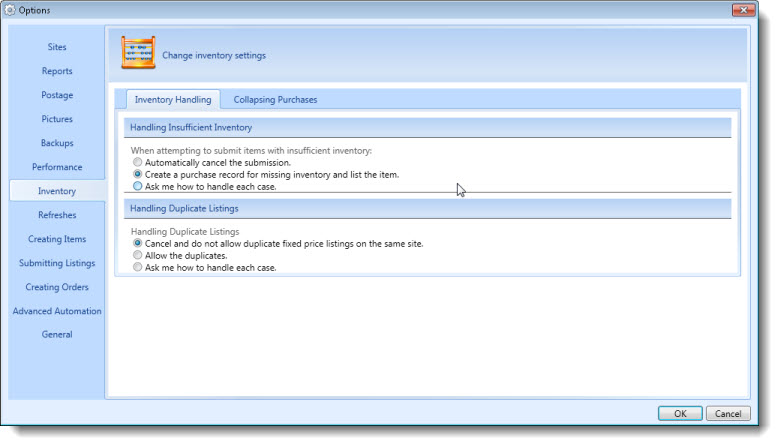The image size is (780, 447).
Task: Click the Change inventory settings heading text
Action: (214, 55)
